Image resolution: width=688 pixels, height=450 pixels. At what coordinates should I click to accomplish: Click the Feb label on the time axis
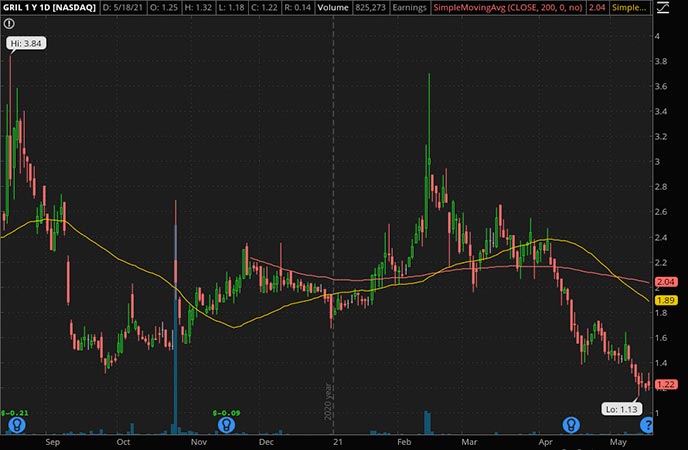[404, 442]
